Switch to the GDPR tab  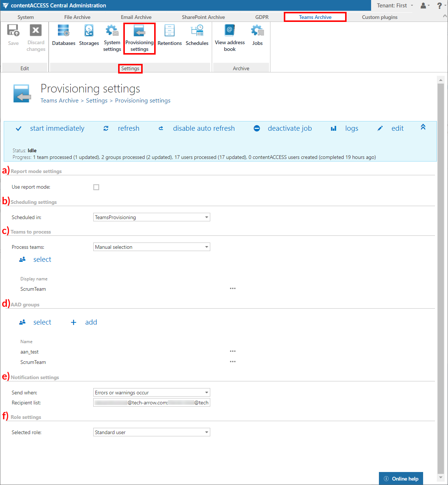[262, 17]
